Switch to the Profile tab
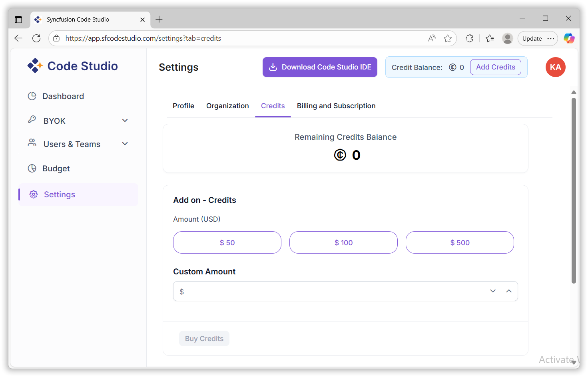Screen dimensions: 588x377 pos(183,106)
